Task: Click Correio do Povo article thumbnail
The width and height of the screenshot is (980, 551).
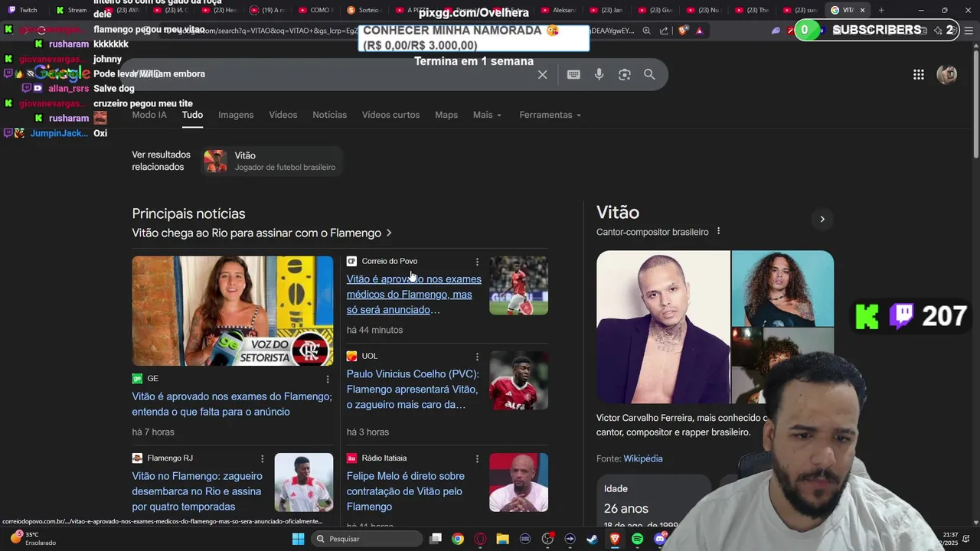Action: pos(519,285)
